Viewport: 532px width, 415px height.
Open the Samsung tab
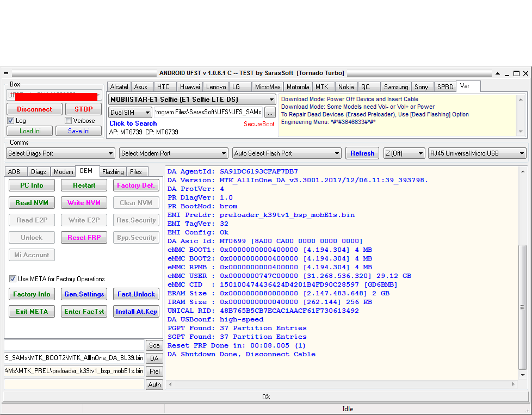click(396, 87)
